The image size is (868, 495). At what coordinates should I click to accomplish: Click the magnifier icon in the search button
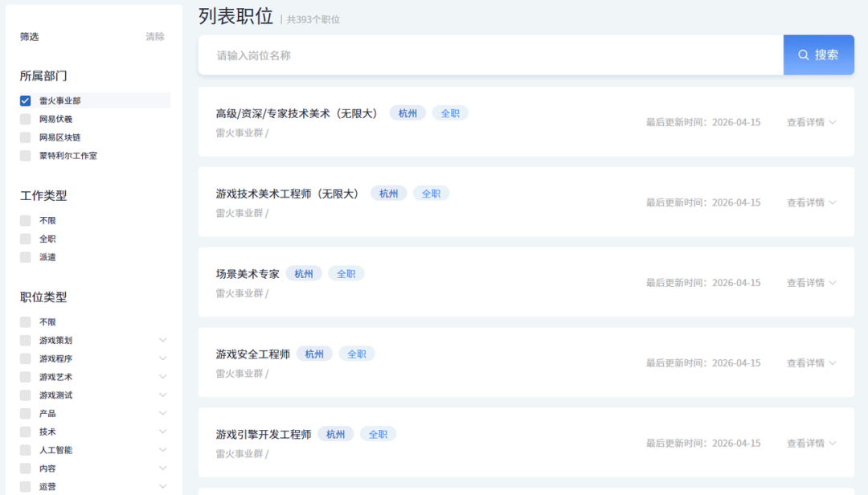[x=803, y=54]
